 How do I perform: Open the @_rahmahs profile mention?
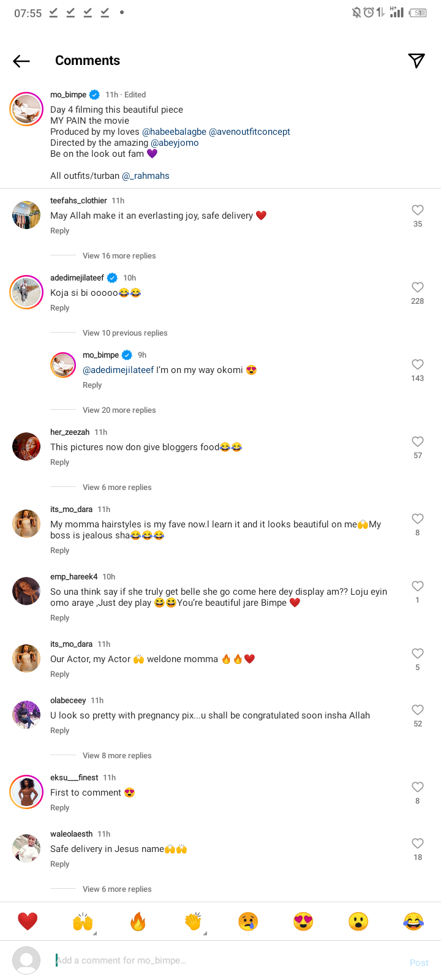[146, 176]
